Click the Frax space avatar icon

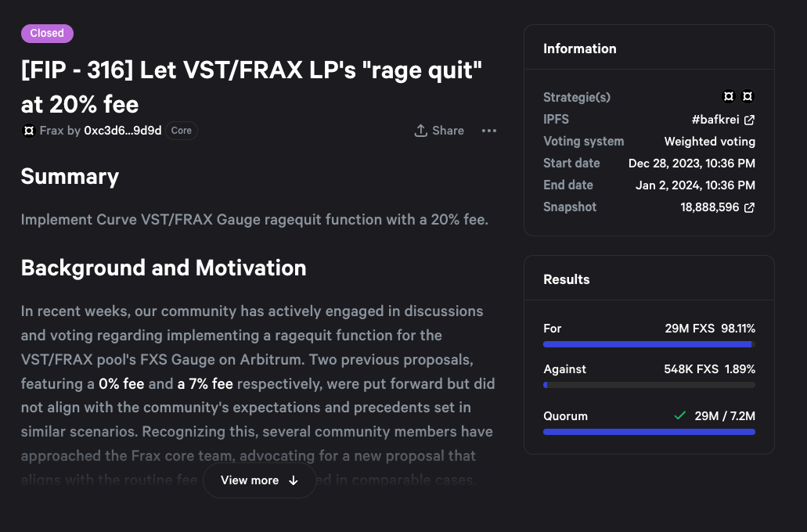28,131
